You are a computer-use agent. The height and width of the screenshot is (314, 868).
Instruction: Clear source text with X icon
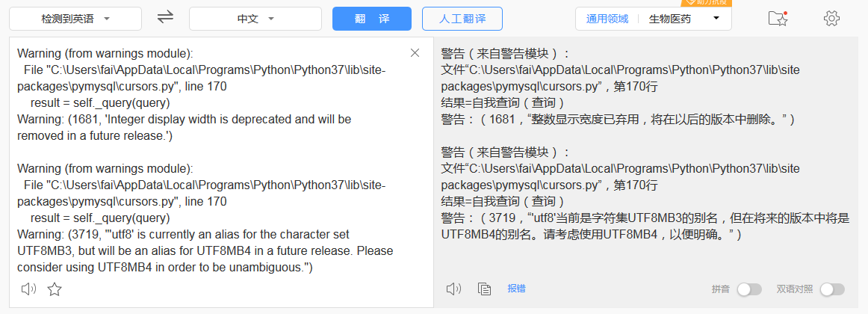415,53
